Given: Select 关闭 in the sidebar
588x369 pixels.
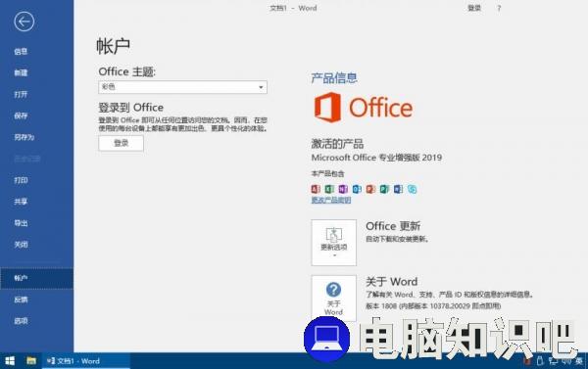Looking at the screenshot, I should tap(21, 245).
